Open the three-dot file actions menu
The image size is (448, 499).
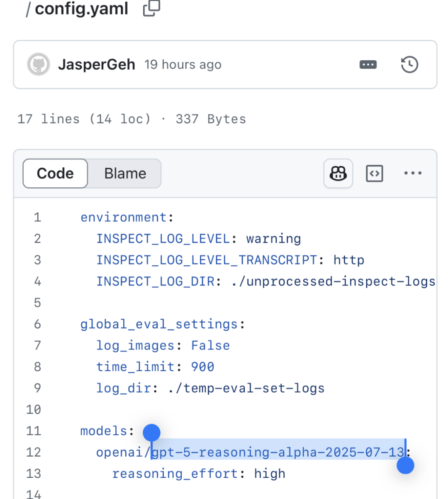pos(413,174)
